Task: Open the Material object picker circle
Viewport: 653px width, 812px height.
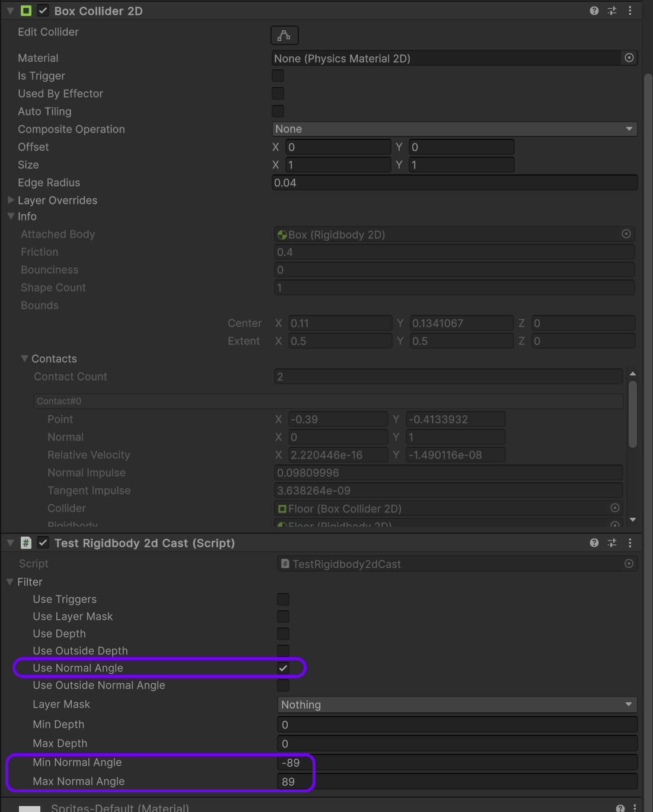Action: click(x=629, y=58)
